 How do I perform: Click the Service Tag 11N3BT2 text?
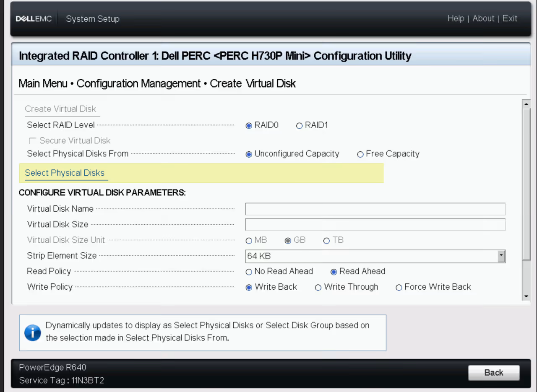(x=62, y=381)
